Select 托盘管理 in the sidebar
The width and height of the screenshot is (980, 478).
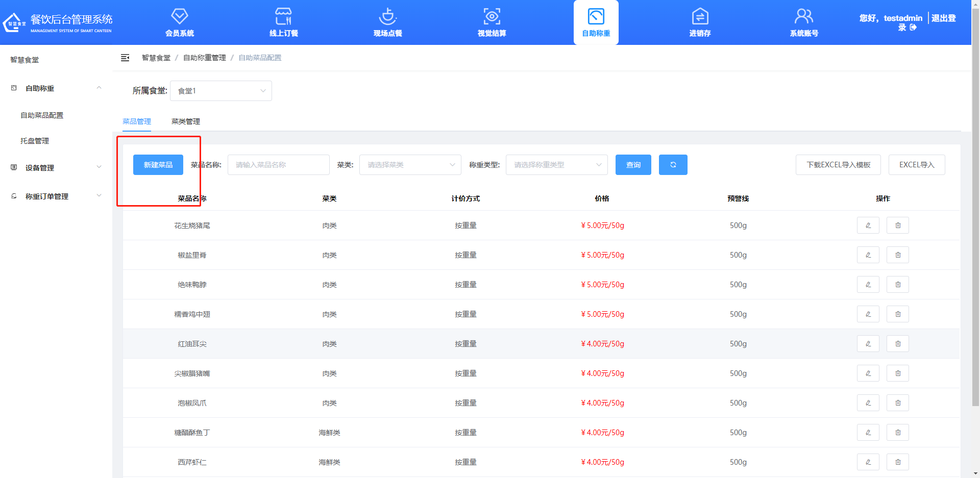35,141
